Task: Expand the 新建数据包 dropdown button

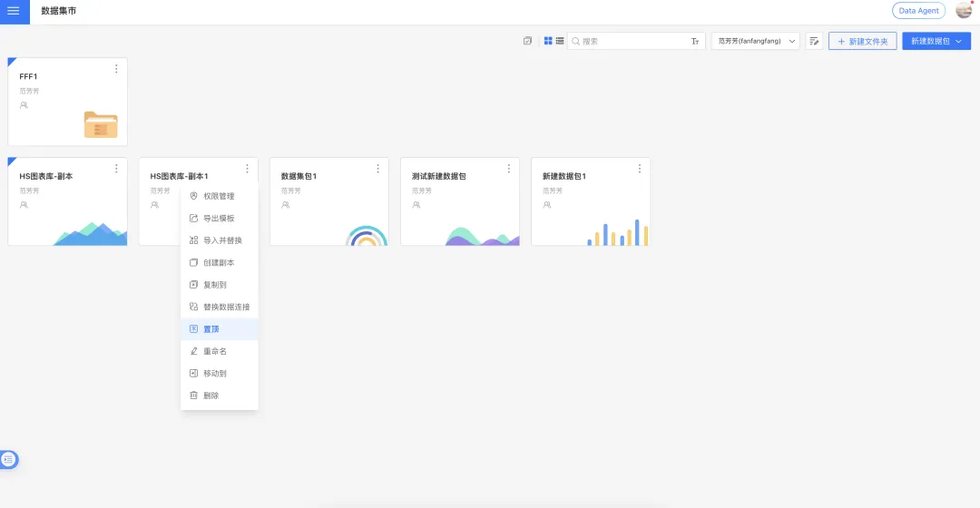Action: point(936,41)
